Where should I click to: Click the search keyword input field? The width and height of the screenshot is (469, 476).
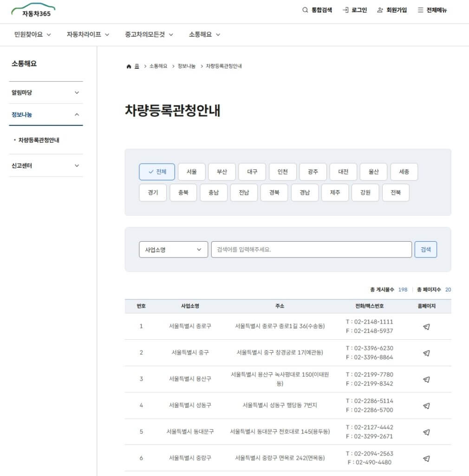point(311,249)
